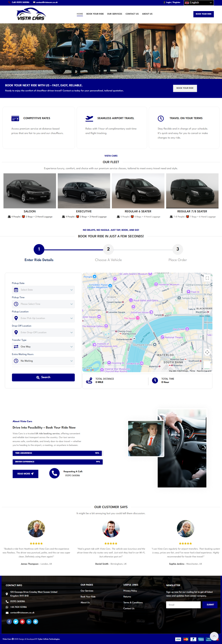
Task: Open the Pinterest social icon
Action: click(22, 622)
